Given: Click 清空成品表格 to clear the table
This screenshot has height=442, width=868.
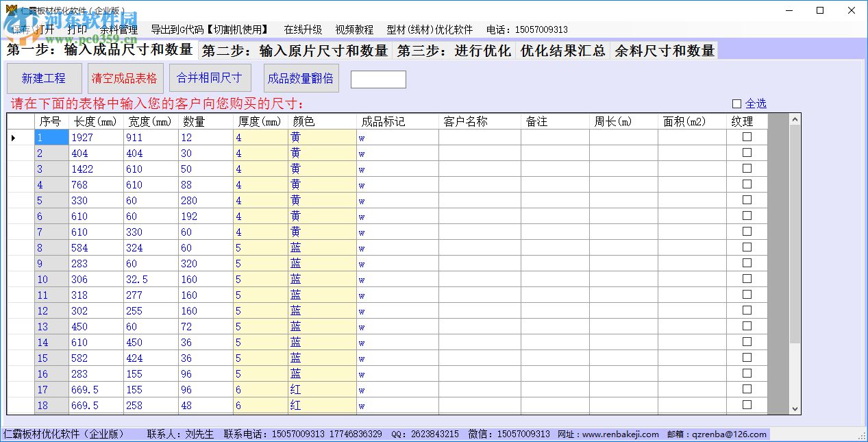Looking at the screenshot, I should [125, 78].
